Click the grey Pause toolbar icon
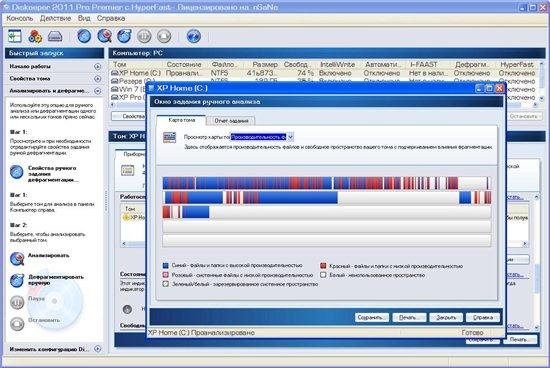The height and width of the screenshot is (368, 550). 144,36
